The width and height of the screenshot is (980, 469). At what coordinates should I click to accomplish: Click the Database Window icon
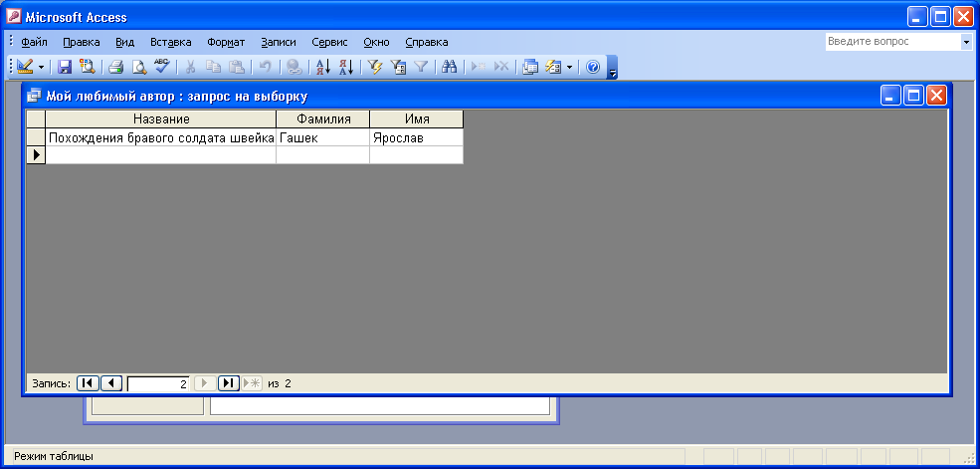(x=530, y=67)
